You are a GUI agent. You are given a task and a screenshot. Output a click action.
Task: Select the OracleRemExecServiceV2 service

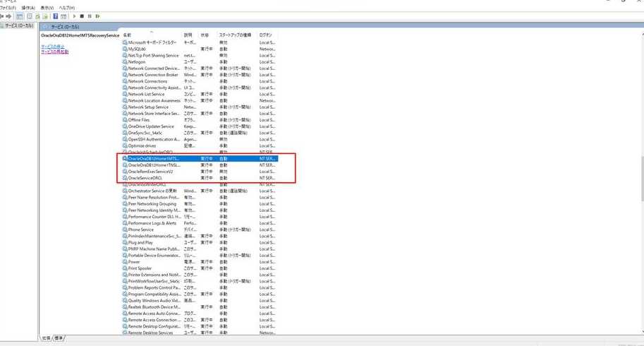200,172
